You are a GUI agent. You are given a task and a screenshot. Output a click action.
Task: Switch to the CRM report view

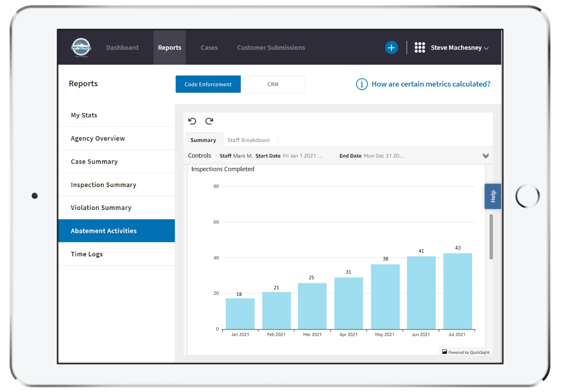tap(273, 84)
